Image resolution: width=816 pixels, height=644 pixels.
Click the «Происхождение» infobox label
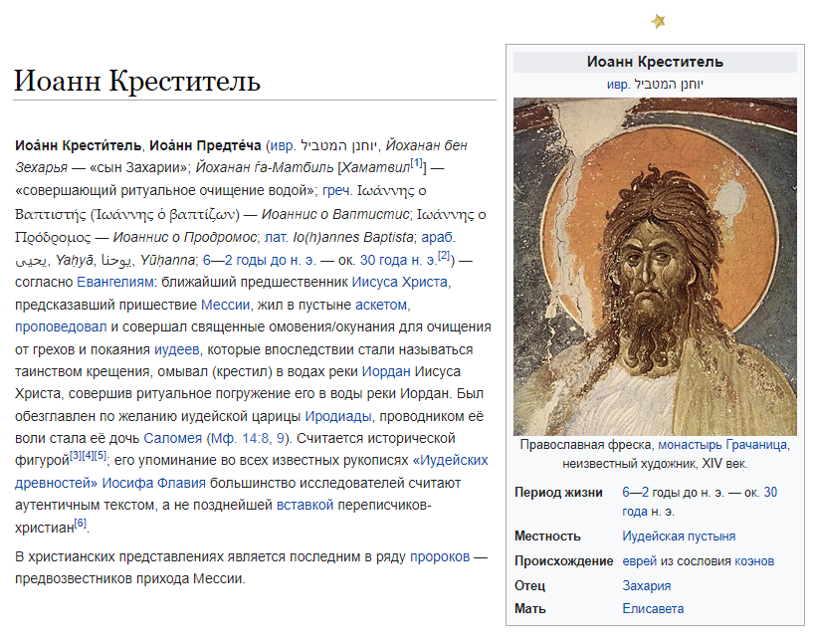point(564,561)
